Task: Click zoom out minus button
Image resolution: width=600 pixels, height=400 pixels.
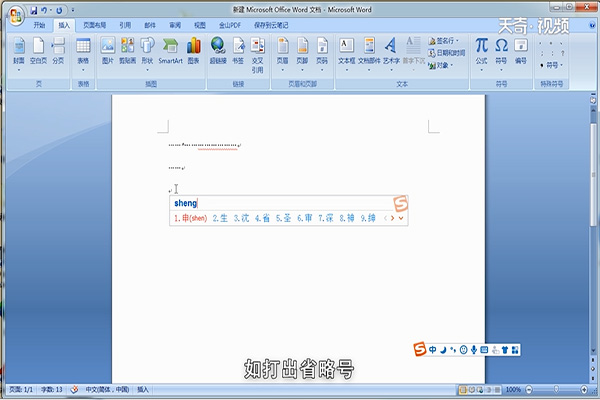Action: (x=529, y=390)
